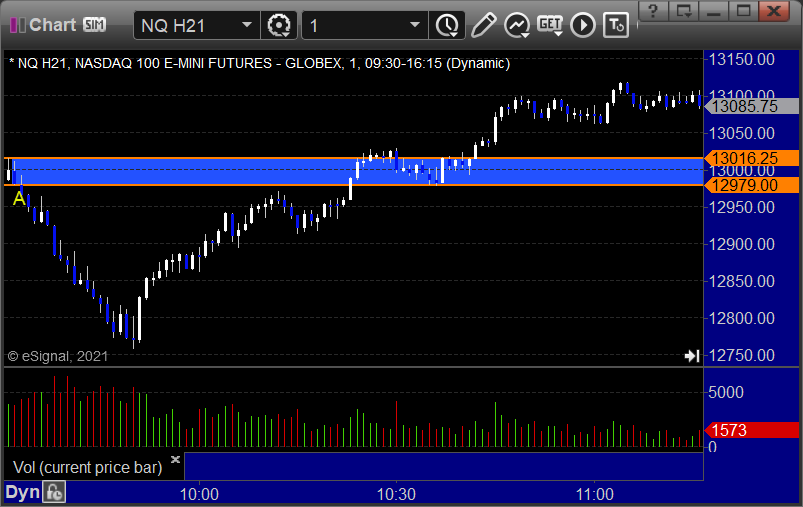Start bar replay with play icon
The height and width of the screenshot is (507, 803).
click(x=583, y=25)
